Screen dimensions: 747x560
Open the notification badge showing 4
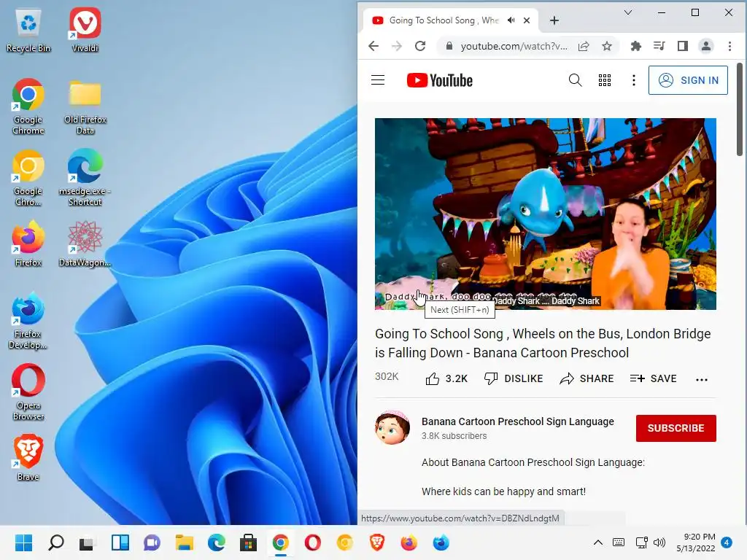tap(727, 542)
